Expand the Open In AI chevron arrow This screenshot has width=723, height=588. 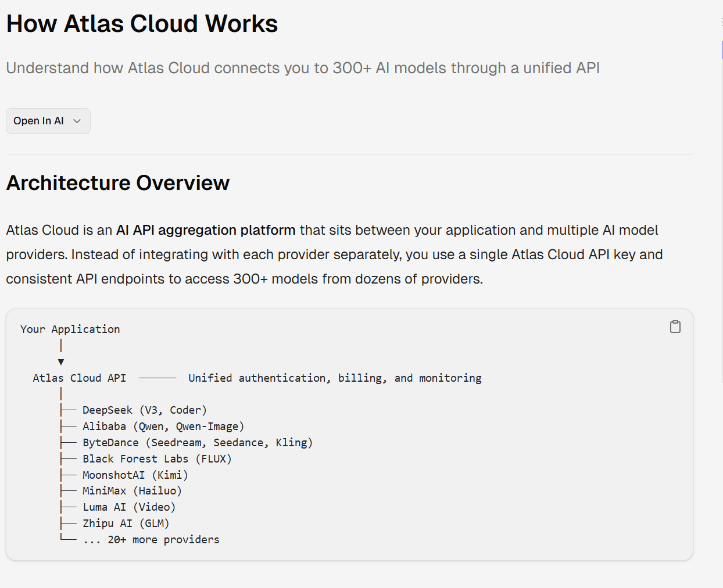tap(77, 121)
